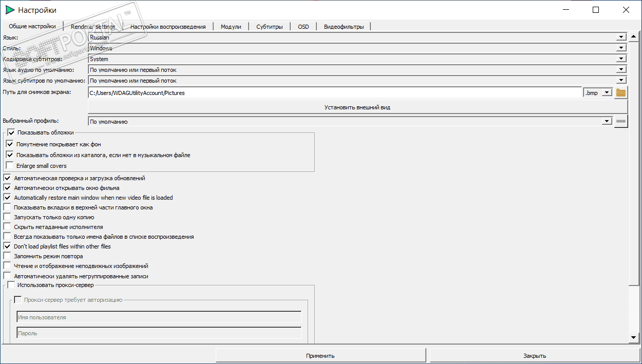This screenshot has height=364, width=642.
Task: Toggle 'Автоматически открывать окно фильма'
Action: [x=7, y=188]
